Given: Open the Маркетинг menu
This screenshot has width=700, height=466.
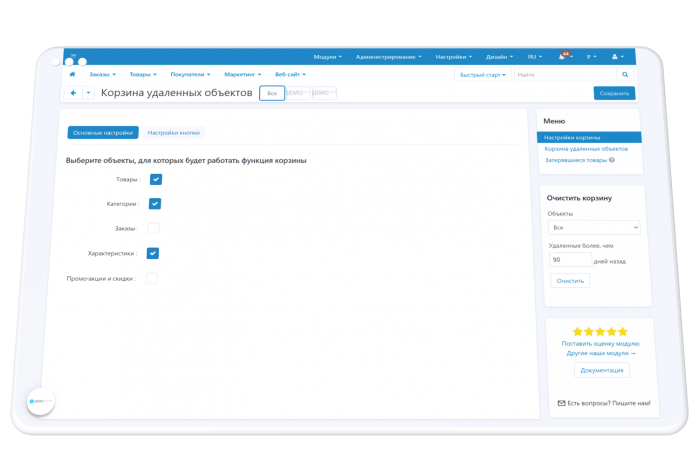Looking at the screenshot, I should pos(242,74).
